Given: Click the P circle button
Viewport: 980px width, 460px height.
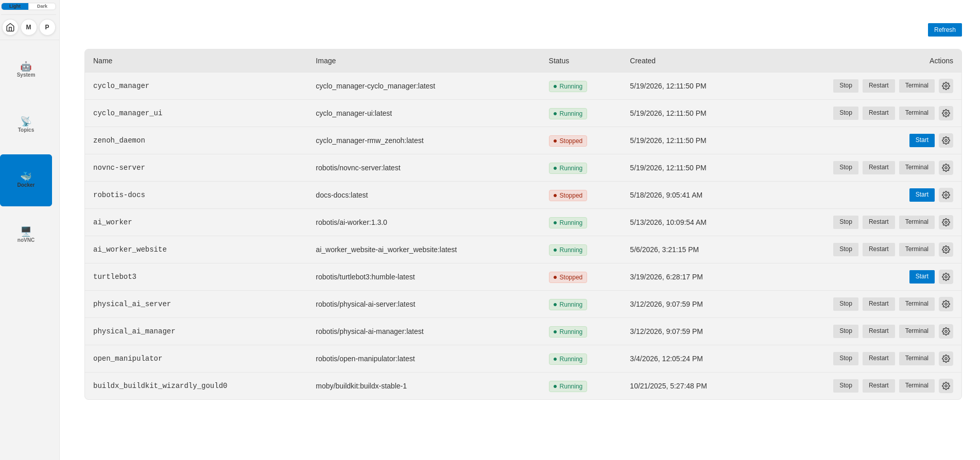Looking at the screenshot, I should pyautogui.click(x=47, y=27).
